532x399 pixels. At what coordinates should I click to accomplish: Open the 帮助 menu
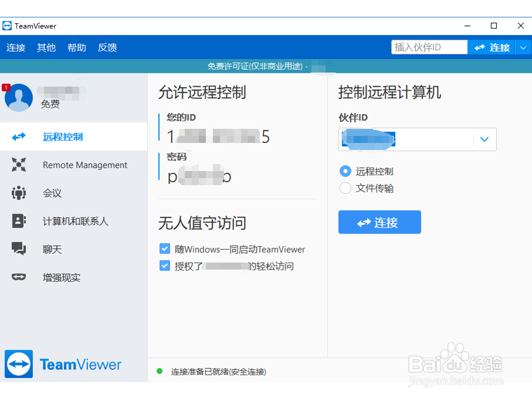coord(77,47)
